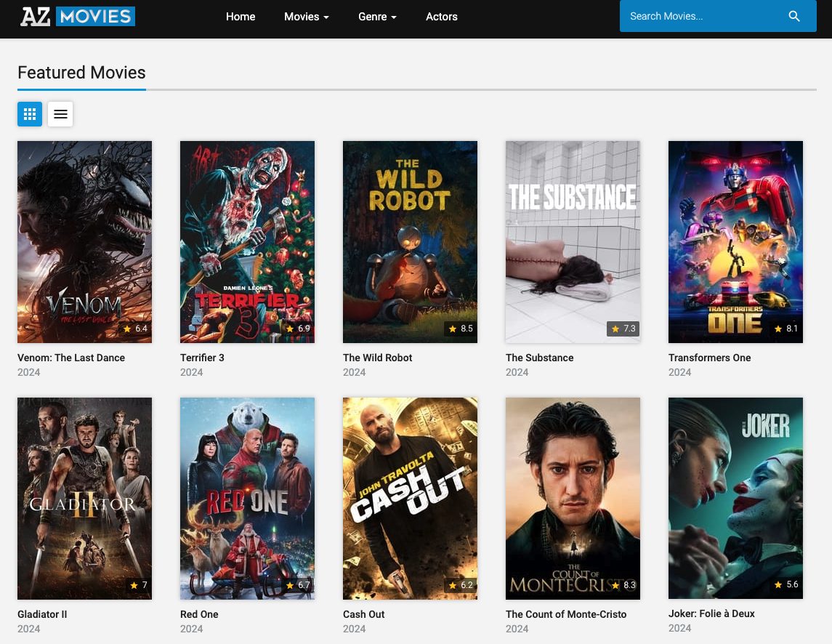832x644 pixels.
Task: Open the Joker: Folie à Deux title link
Action: point(711,613)
